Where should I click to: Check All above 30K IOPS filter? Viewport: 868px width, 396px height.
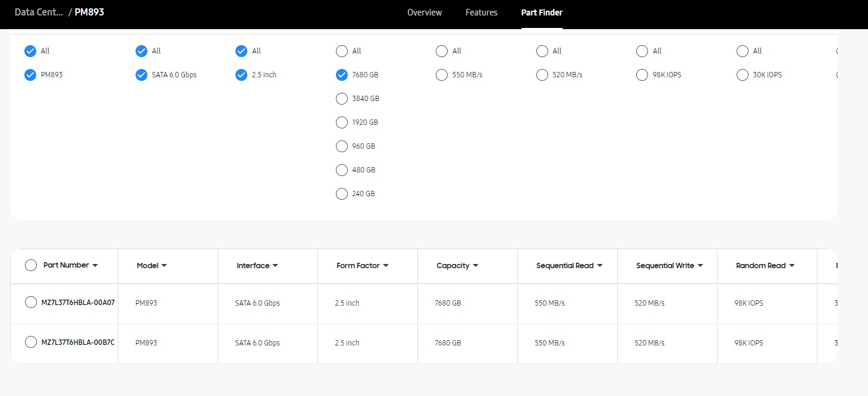pyautogui.click(x=743, y=51)
